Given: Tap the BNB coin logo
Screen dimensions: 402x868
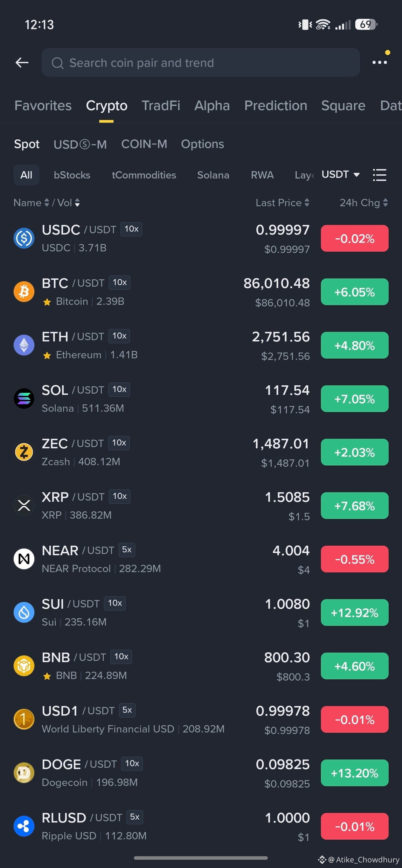Looking at the screenshot, I should [x=24, y=666].
